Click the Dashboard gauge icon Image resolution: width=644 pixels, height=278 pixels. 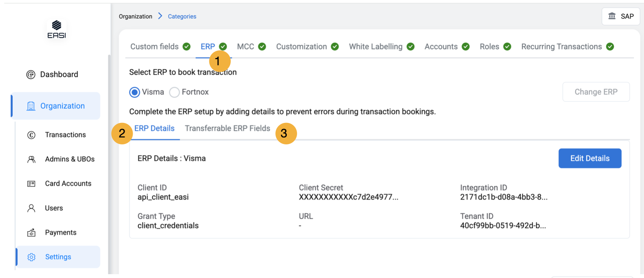[31, 74]
